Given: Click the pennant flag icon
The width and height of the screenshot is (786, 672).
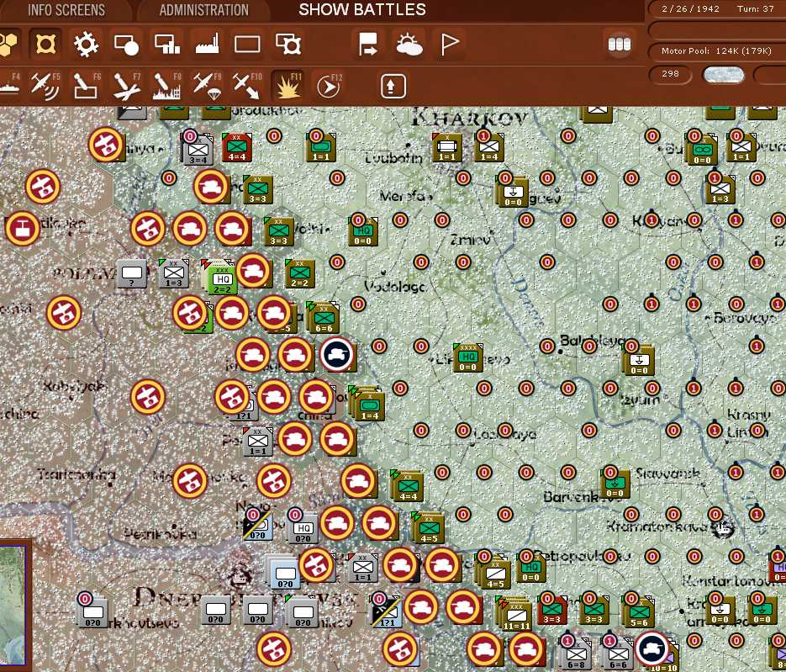Looking at the screenshot, I should click(449, 44).
